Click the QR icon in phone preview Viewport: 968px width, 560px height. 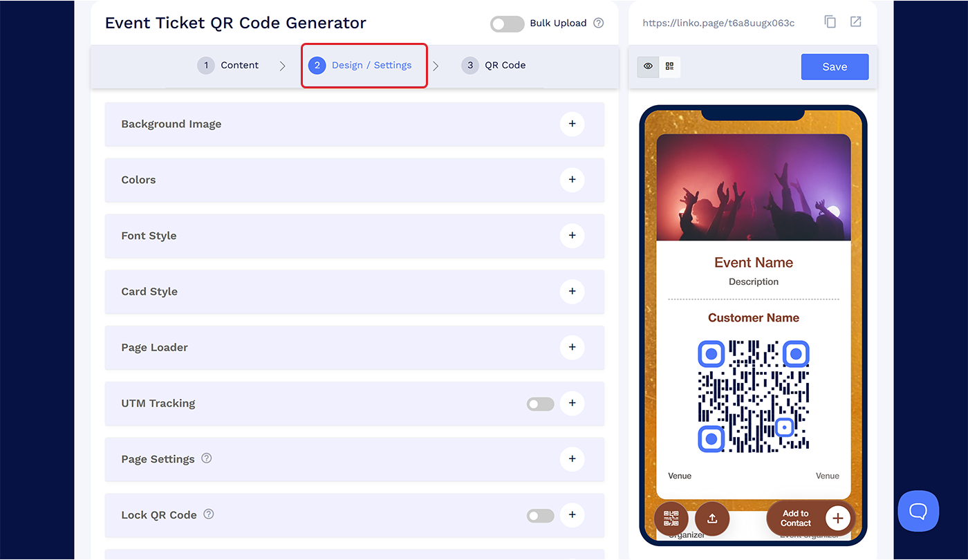(671, 519)
